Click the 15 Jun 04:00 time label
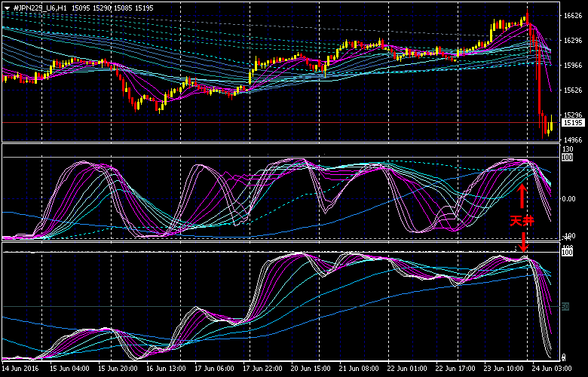Image resolution: width=588 pixels, height=377 pixels. point(70,368)
